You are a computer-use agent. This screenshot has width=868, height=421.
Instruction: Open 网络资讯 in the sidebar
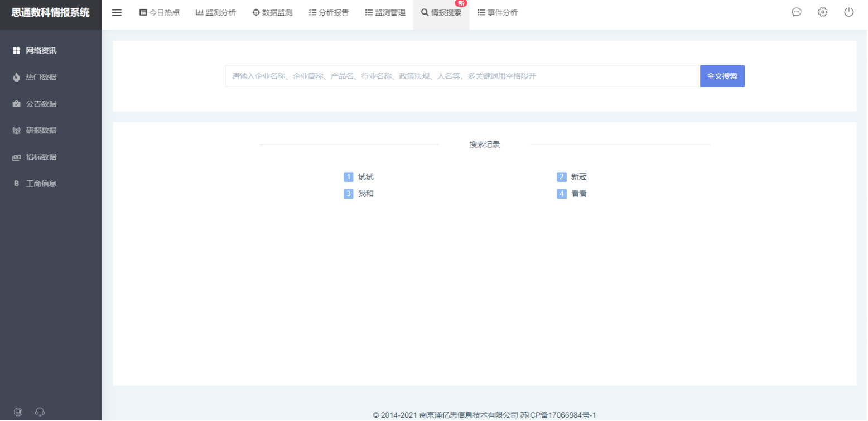[x=41, y=50]
